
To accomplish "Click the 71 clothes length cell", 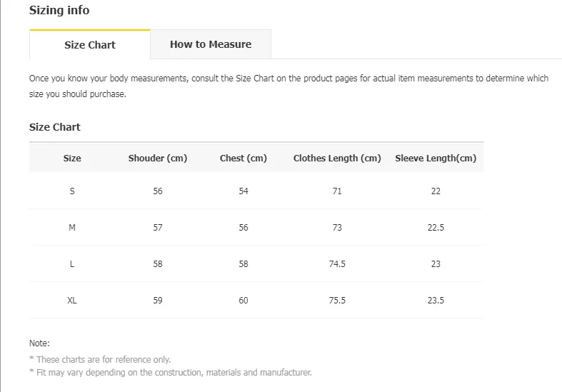I will 337,191.
